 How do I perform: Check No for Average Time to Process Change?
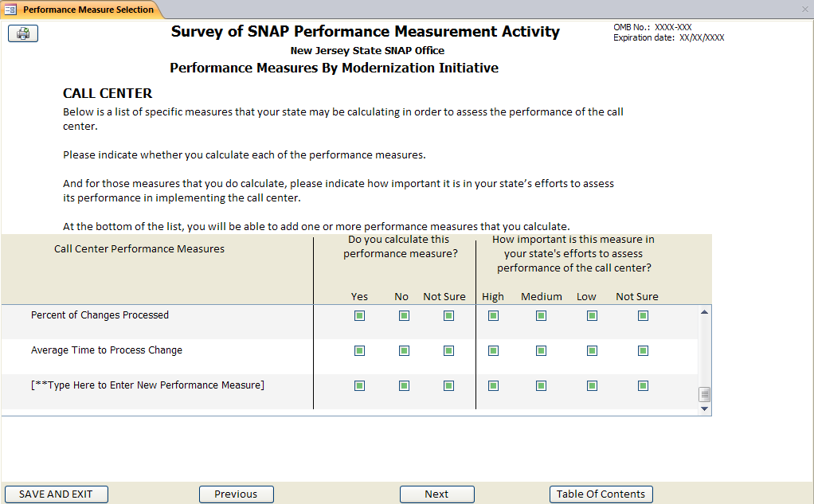(404, 350)
